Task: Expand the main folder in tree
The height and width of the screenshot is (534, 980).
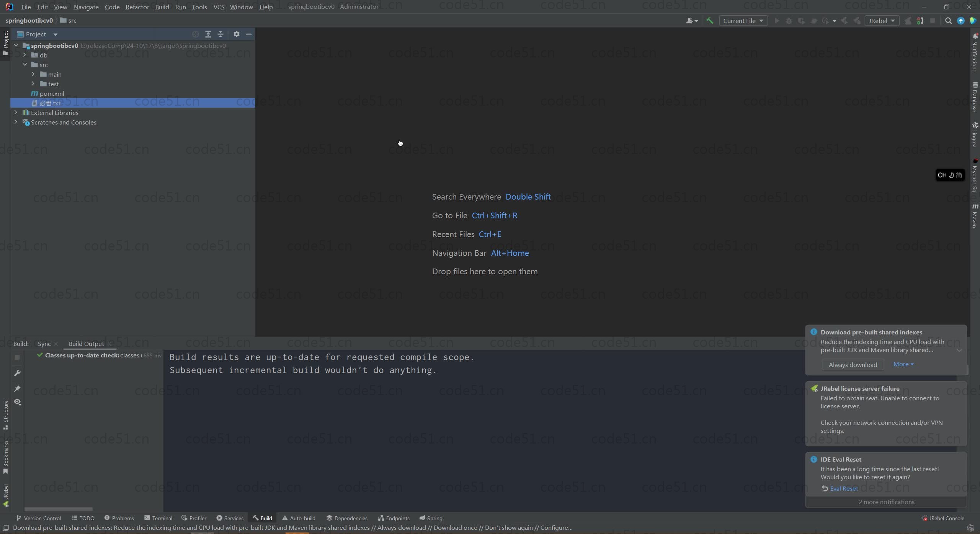Action: tap(33, 74)
